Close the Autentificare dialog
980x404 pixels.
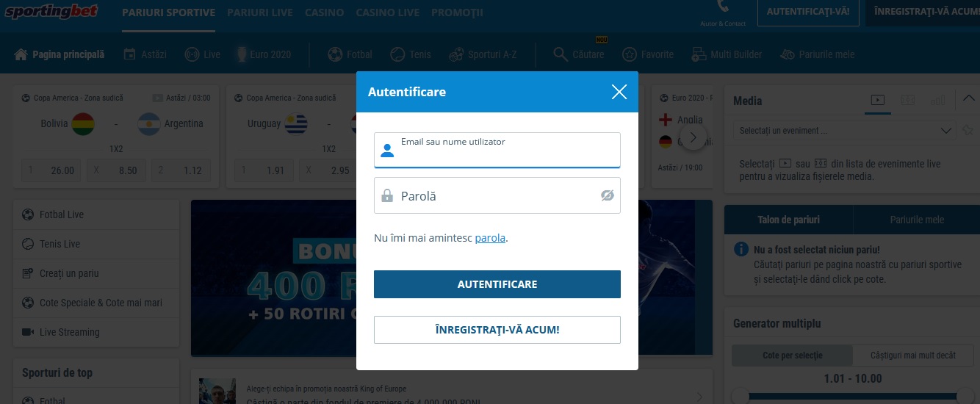[x=619, y=92]
